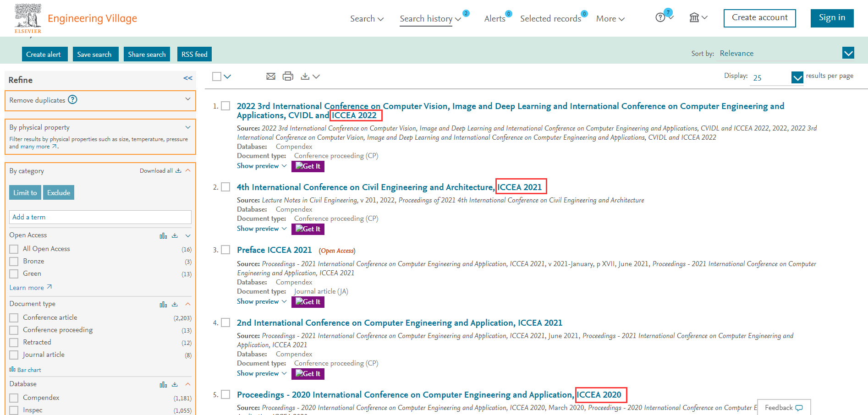
Task: Expand Remove duplicates section
Action: [188, 99]
